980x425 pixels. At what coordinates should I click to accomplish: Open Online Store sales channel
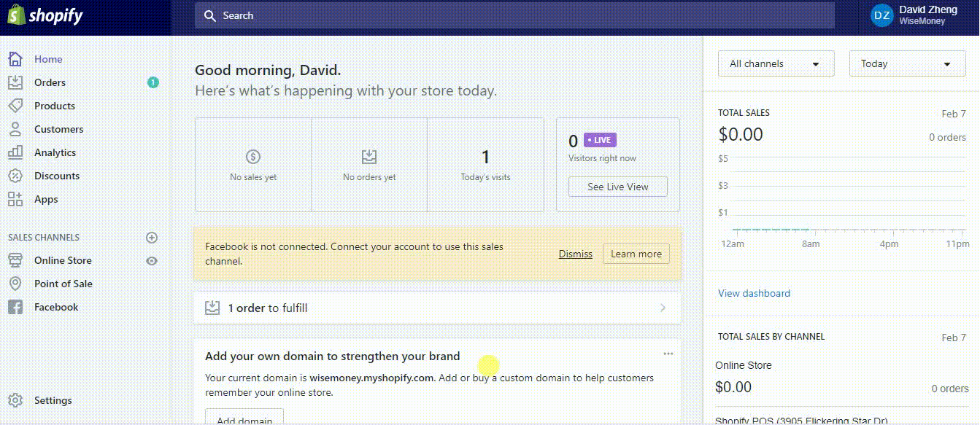63,260
